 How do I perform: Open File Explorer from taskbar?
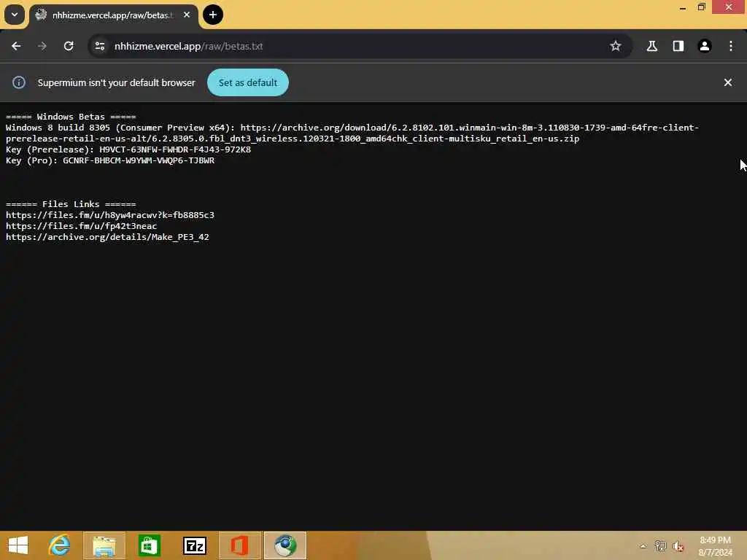click(x=104, y=545)
